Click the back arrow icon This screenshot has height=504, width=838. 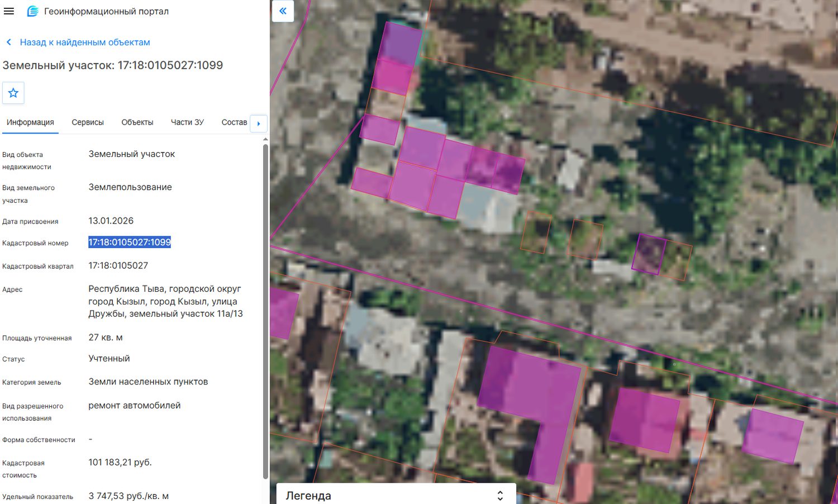point(9,42)
